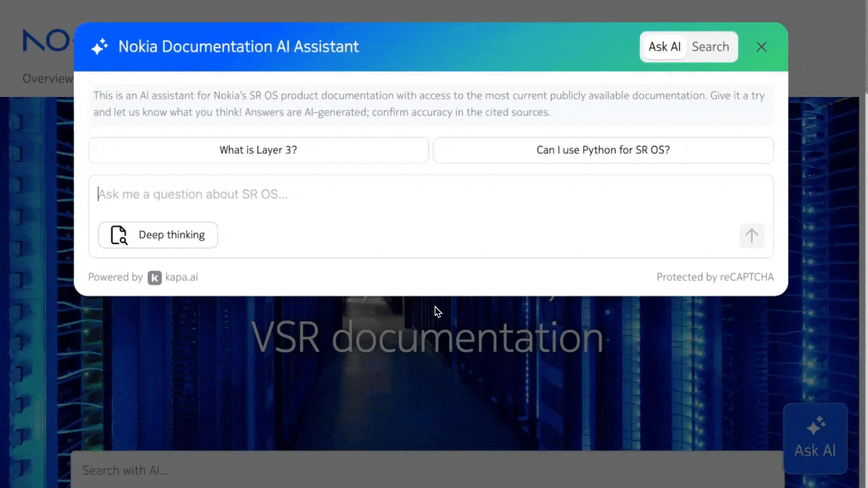The image size is (868, 488).
Task: Click the document-search icon in Deep thinking
Action: tap(119, 235)
